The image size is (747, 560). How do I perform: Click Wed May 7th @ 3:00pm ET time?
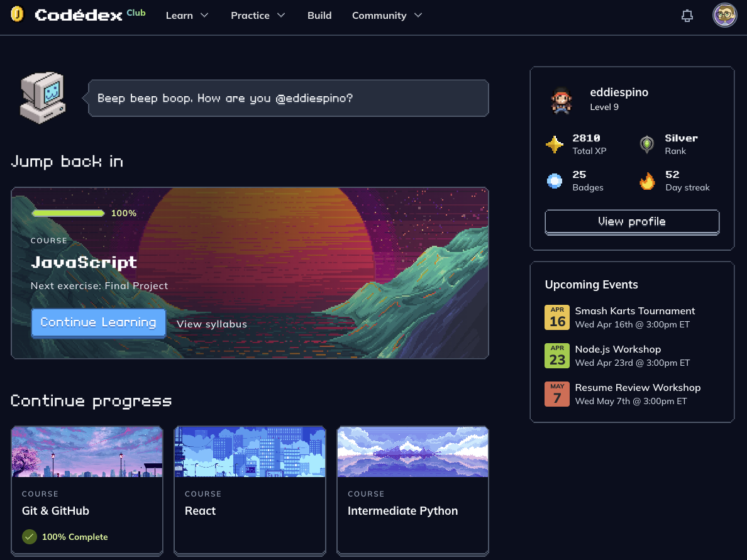(x=631, y=402)
